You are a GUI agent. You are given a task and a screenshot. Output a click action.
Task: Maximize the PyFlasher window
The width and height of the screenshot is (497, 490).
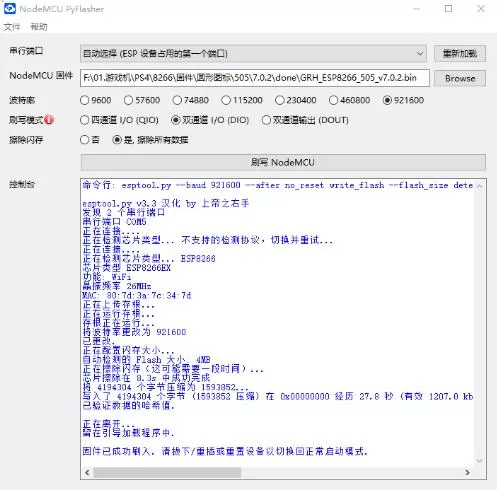(x=449, y=9)
